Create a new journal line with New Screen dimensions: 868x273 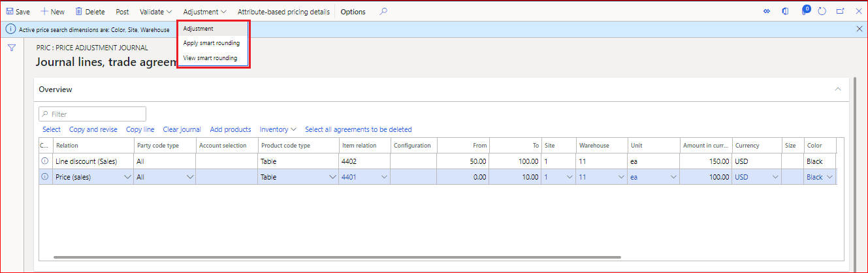[52, 12]
